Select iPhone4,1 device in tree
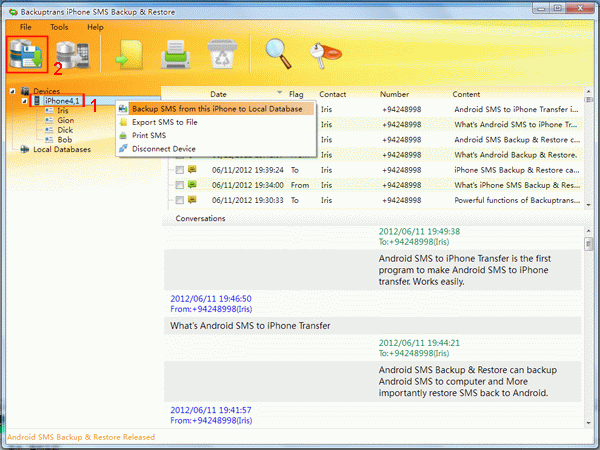 pyautogui.click(x=62, y=101)
